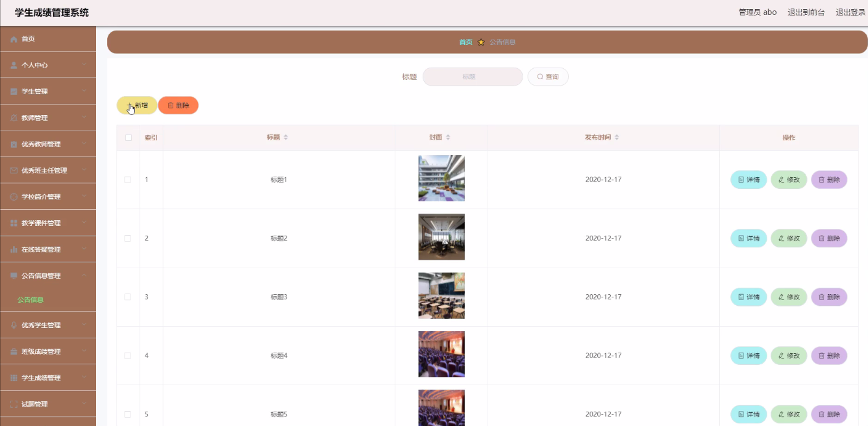This screenshot has height=426, width=868.
Task: Select the 详情 icon for row 1
Action: [742, 179]
